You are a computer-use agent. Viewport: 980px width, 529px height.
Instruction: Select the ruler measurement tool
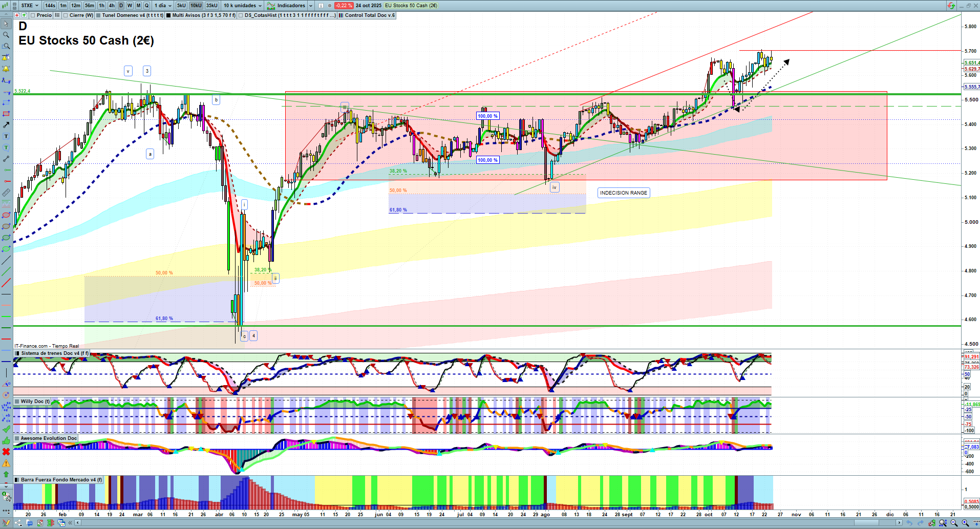tap(6, 193)
